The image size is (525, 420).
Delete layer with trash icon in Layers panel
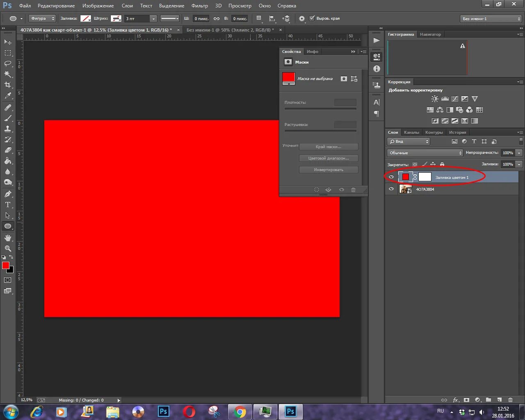[x=510, y=400]
